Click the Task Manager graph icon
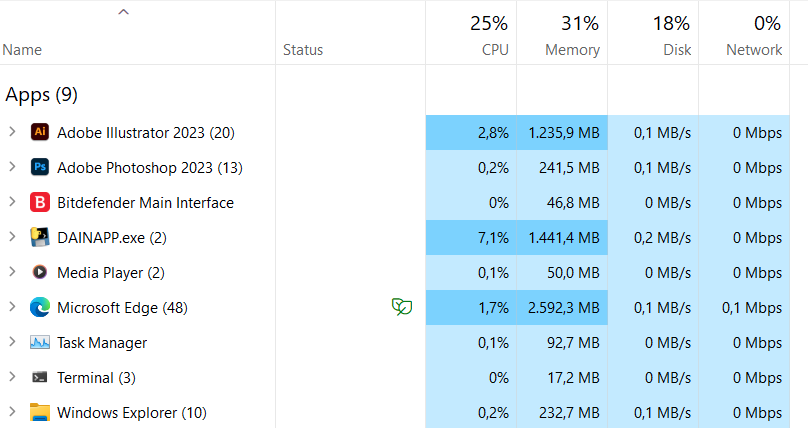The height and width of the screenshot is (428, 808). coord(40,342)
